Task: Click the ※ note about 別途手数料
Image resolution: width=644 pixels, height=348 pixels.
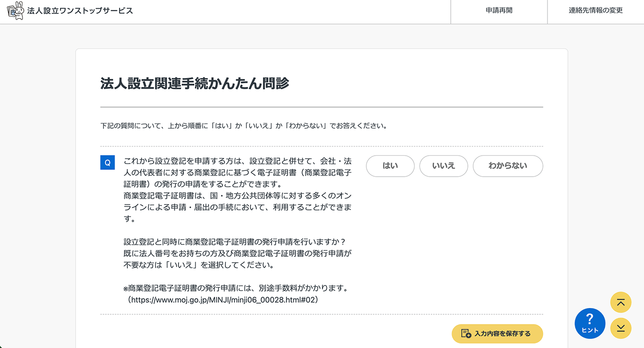Action: (235, 288)
